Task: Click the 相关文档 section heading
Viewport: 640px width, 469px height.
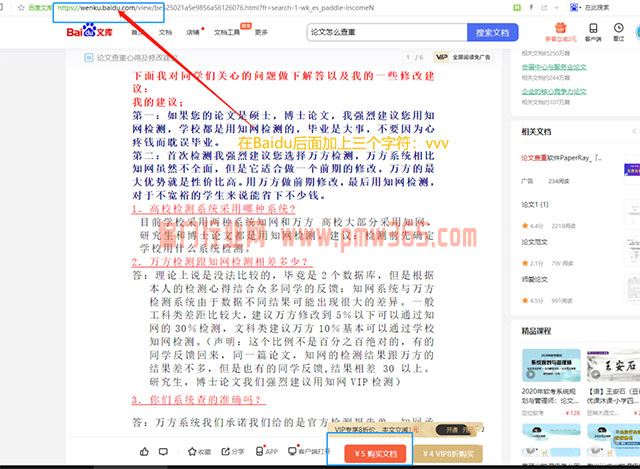Action: point(536,132)
